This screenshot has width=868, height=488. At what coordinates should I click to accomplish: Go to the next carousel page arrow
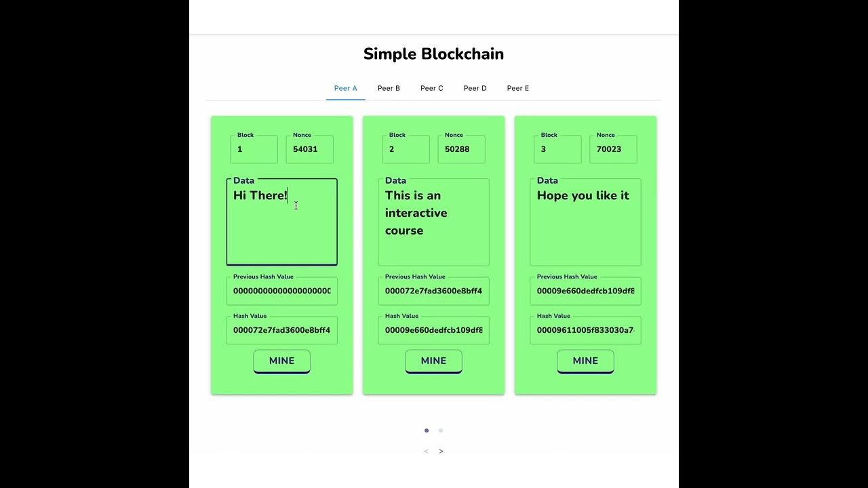tap(441, 451)
